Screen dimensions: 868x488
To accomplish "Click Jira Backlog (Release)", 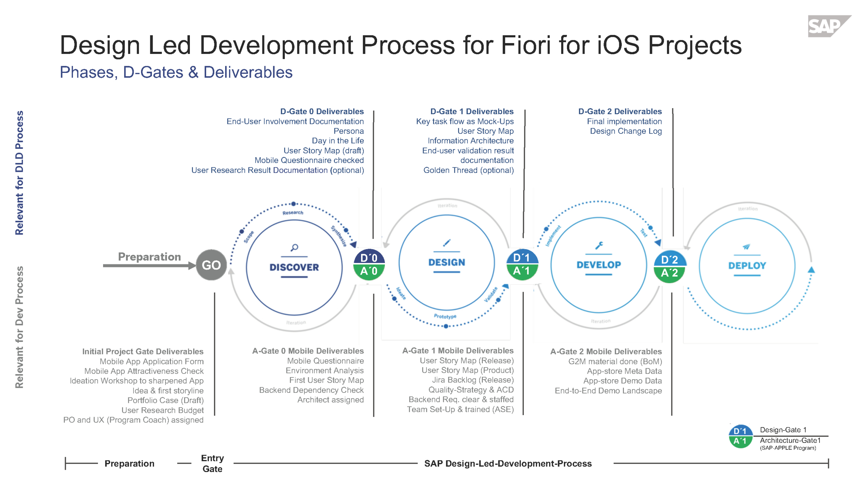I will pyautogui.click(x=473, y=380).
